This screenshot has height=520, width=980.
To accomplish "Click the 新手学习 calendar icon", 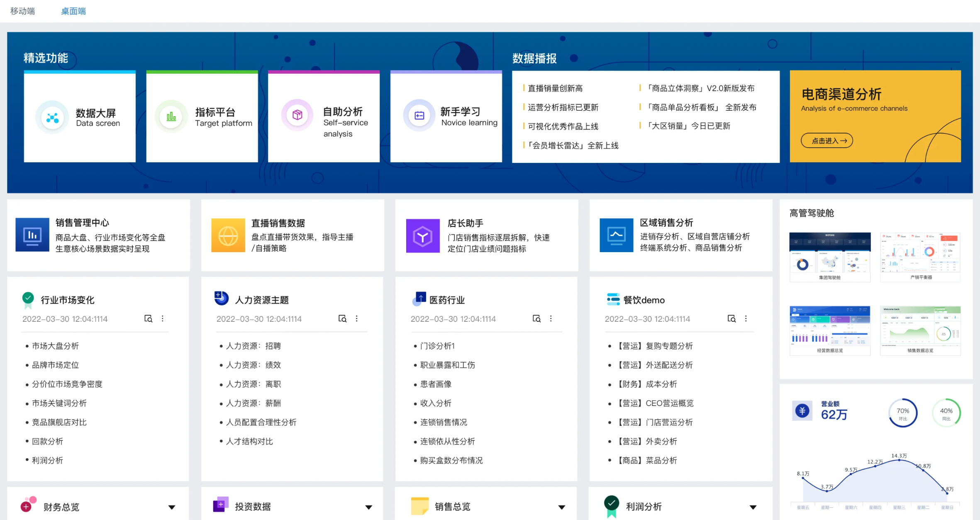I will (419, 115).
